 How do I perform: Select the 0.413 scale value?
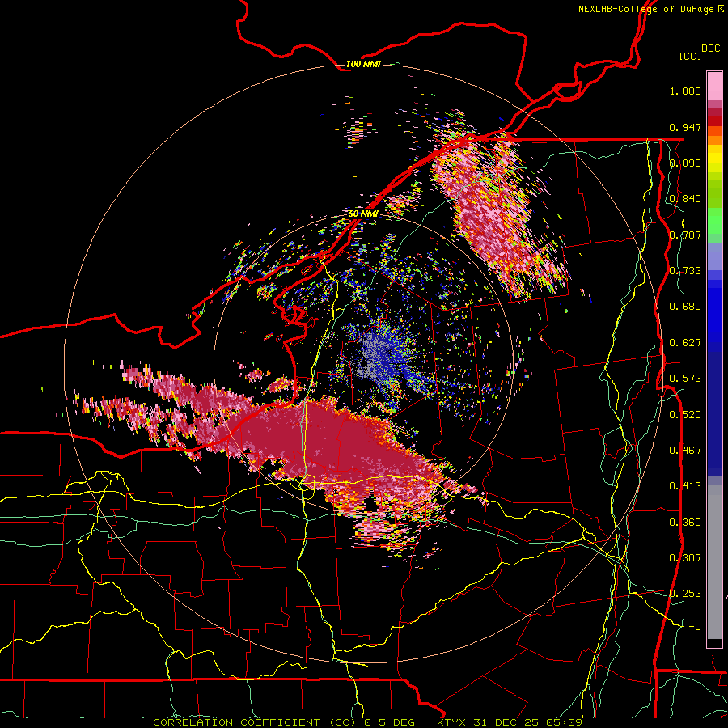point(685,486)
